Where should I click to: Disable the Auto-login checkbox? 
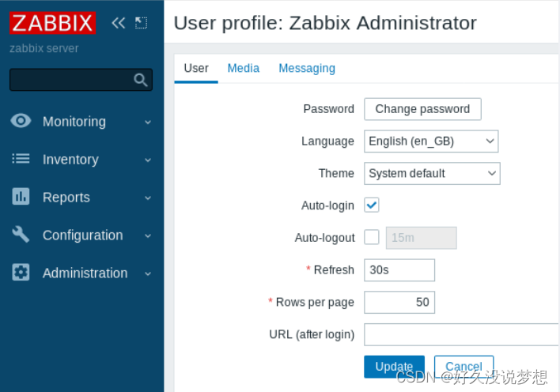(372, 205)
